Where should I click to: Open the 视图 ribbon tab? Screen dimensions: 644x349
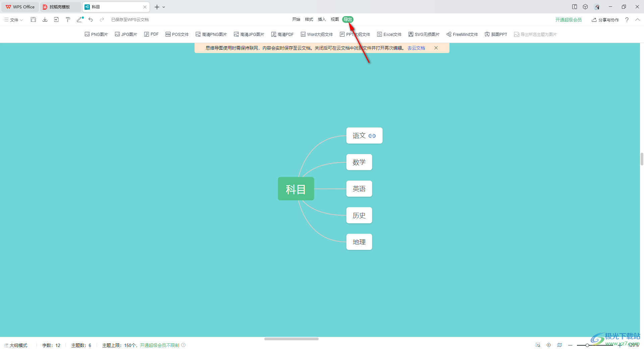coord(335,19)
